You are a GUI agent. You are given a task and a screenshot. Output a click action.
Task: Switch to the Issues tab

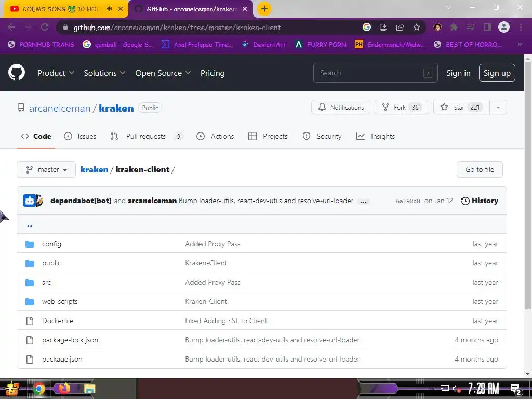tap(80, 136)
